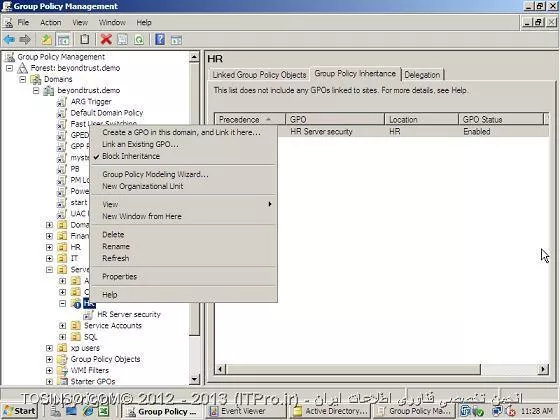Viewport: 560px width, 420px height.
Task: Select the Group Policy Management root node
Action: coord(61,57)
